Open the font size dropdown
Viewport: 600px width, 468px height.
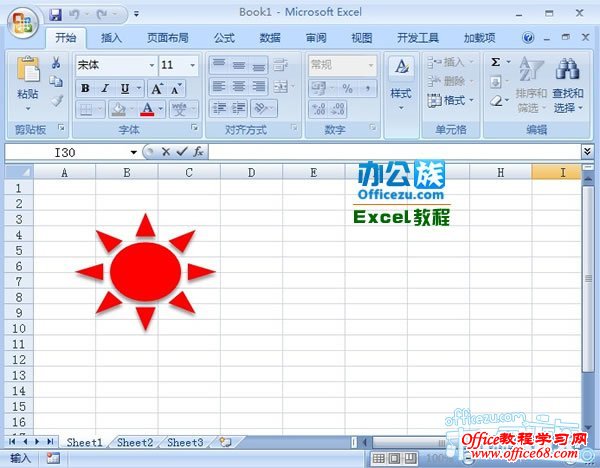pos(192,65)
